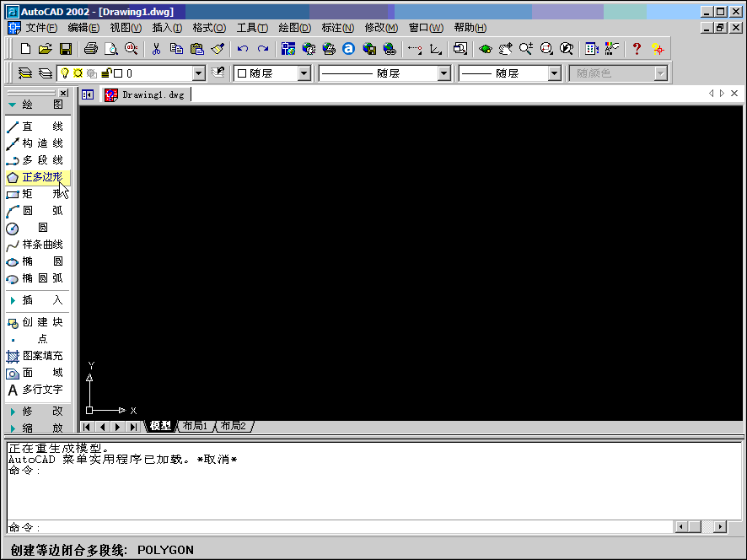
Task: Click the Match Properties paintbrush icon
Action: [x=218, y=50]
